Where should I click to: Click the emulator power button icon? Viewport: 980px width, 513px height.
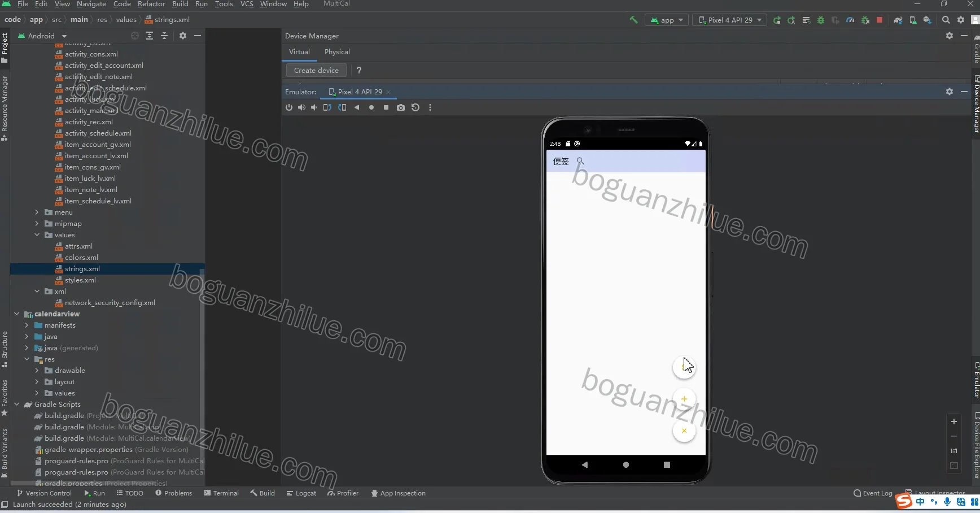click(x=289, y=107)
